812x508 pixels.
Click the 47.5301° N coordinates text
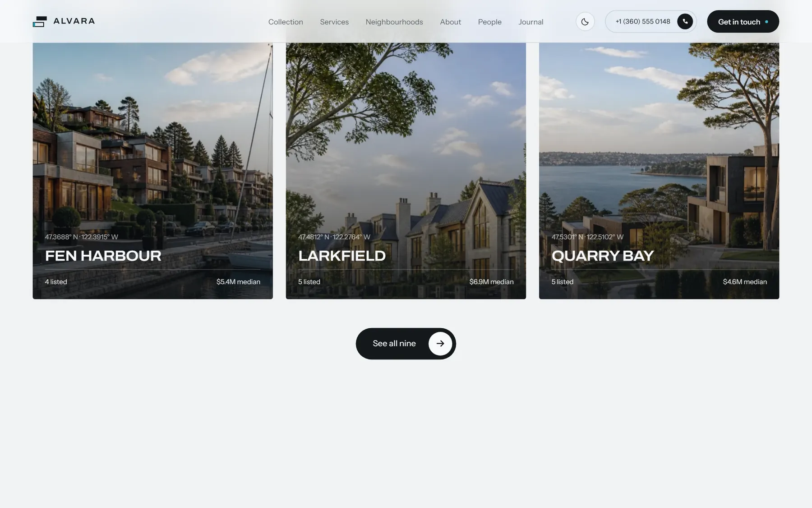click(587, 237)
